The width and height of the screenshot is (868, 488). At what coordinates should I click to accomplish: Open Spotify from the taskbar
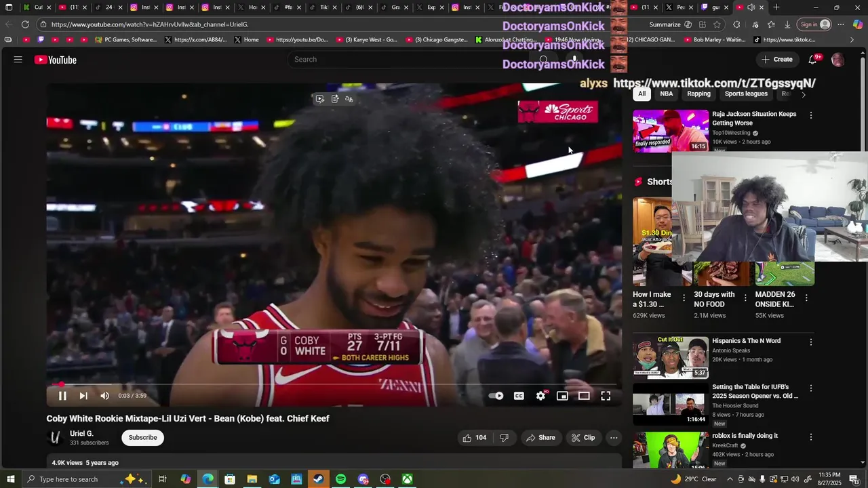tap(340, 479)
